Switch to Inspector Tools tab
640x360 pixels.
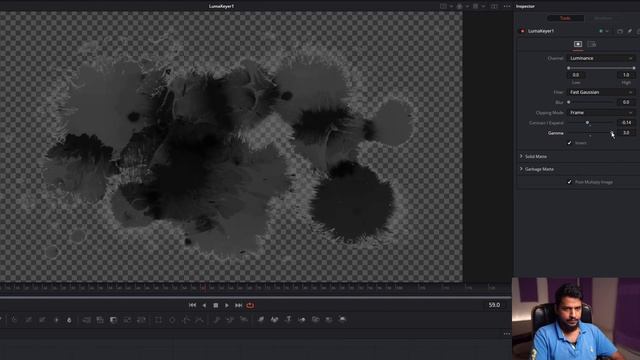tap(565, 18)
